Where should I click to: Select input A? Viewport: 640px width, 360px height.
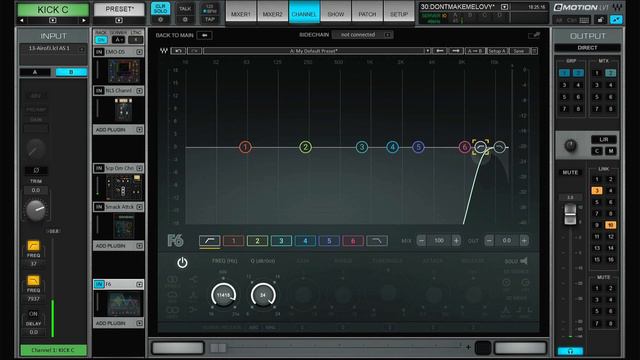tap(35, 72)
